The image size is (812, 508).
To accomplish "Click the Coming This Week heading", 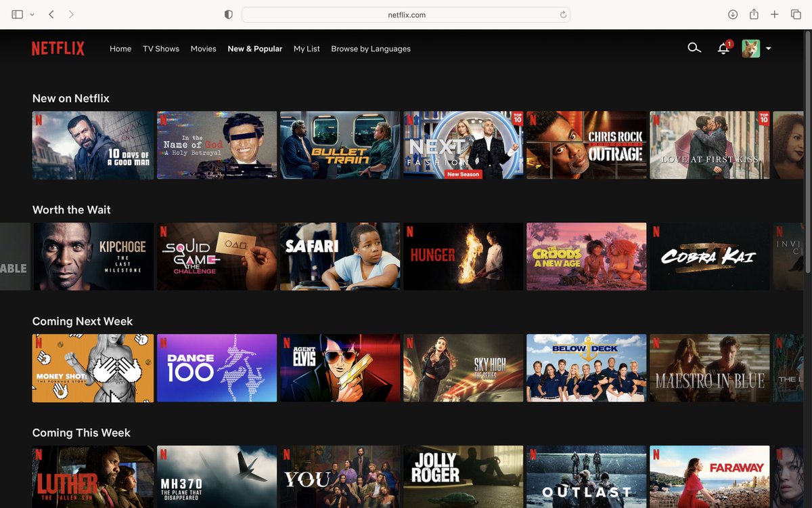I will pos(81,433).
